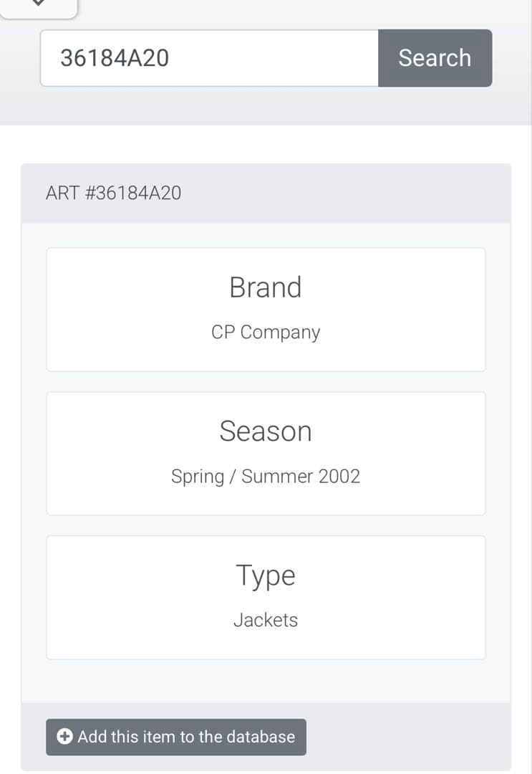532x774 pixels.
Task: Click the white gap above the results panel
Action: pos(266,144)
